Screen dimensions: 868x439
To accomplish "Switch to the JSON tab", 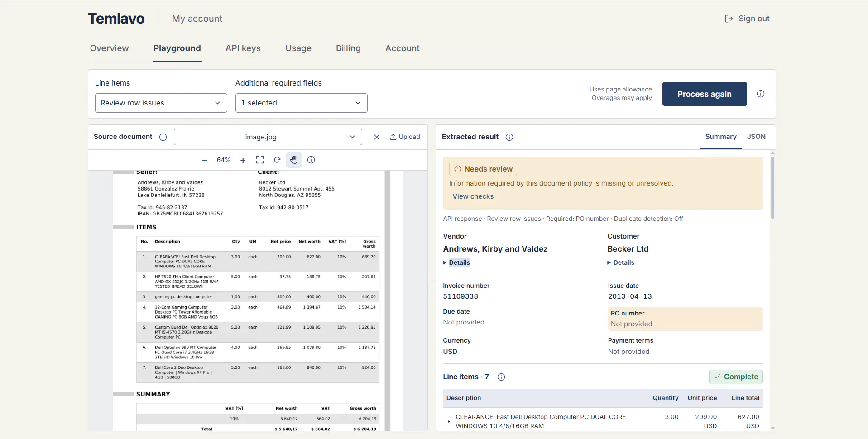I will (x=756, y=137).
